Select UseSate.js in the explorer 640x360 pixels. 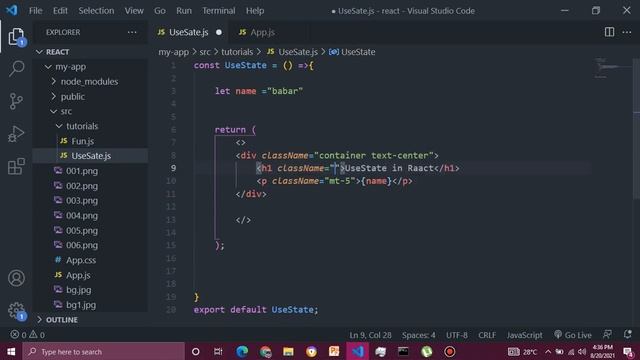[91, 156]
